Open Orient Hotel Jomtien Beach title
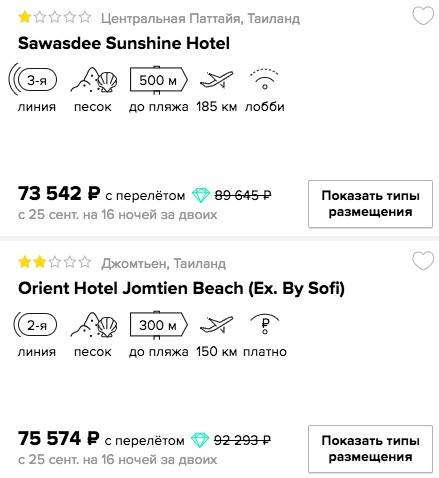Image resolution: width=439 pixels, height=478 pixels. 181,288
